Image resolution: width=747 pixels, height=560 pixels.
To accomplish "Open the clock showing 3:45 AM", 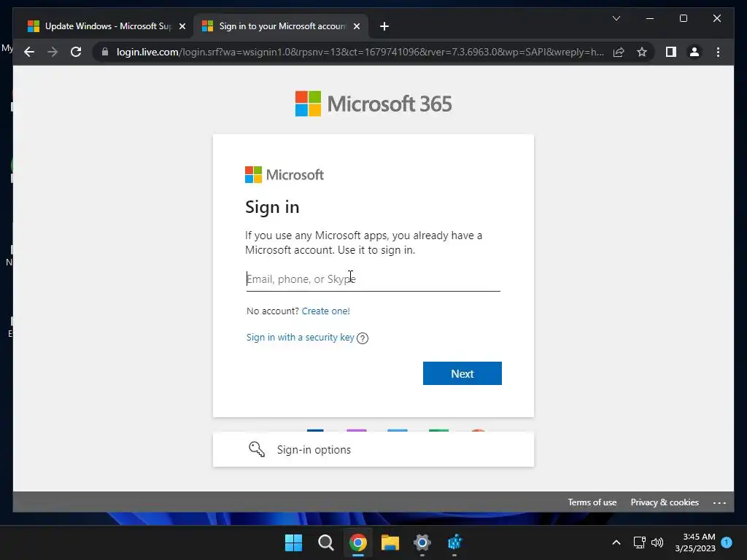I will [x=695, y=542].
